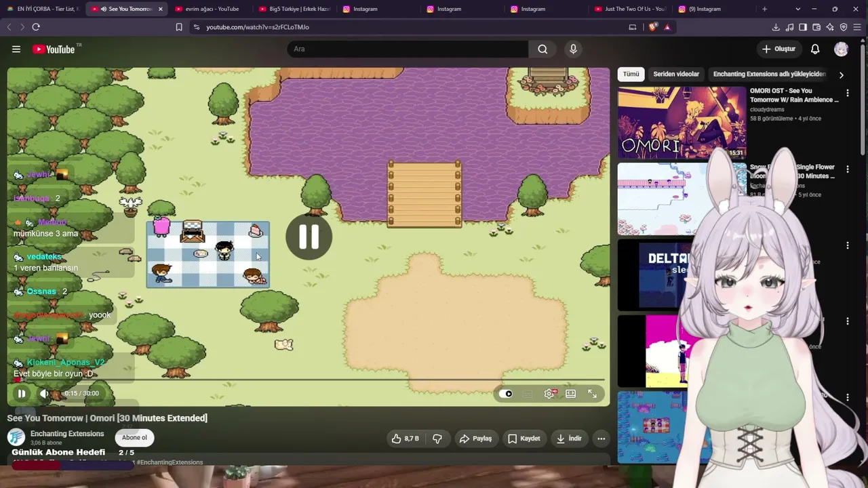Open the #EnchantingExtensions hashtag link
Image resolution: width=868 pixels, height=488 pixels.
pyautogui.click(x=170, y=462)
